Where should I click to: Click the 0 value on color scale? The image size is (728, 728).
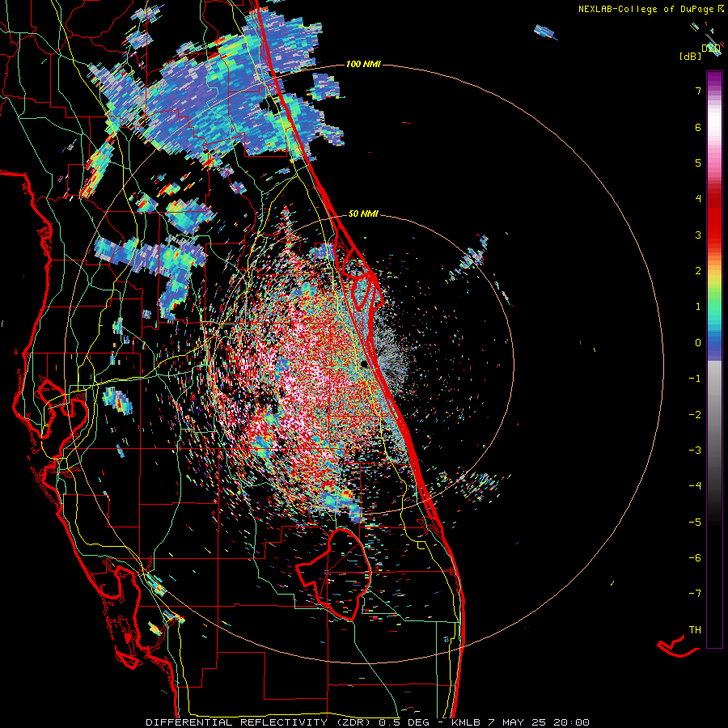[x=698, y=343]
